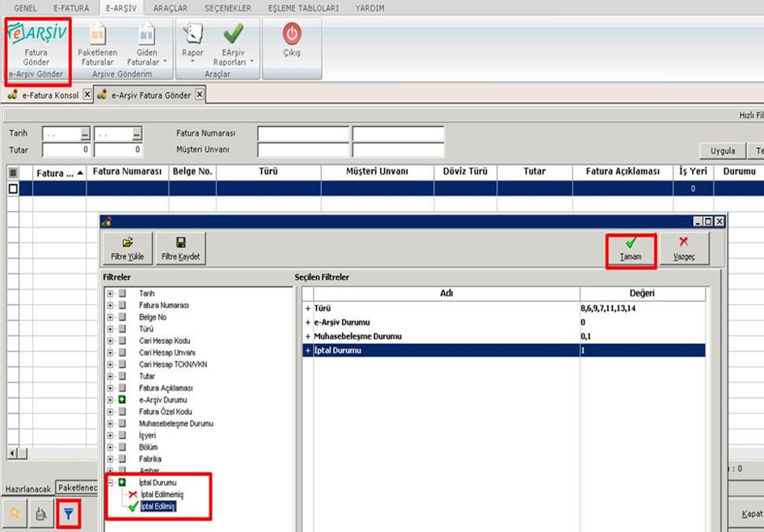The width and height of the screenshot is (764, 532).
Task: Open the Rapor tool icon
Action: coord(192,34)
